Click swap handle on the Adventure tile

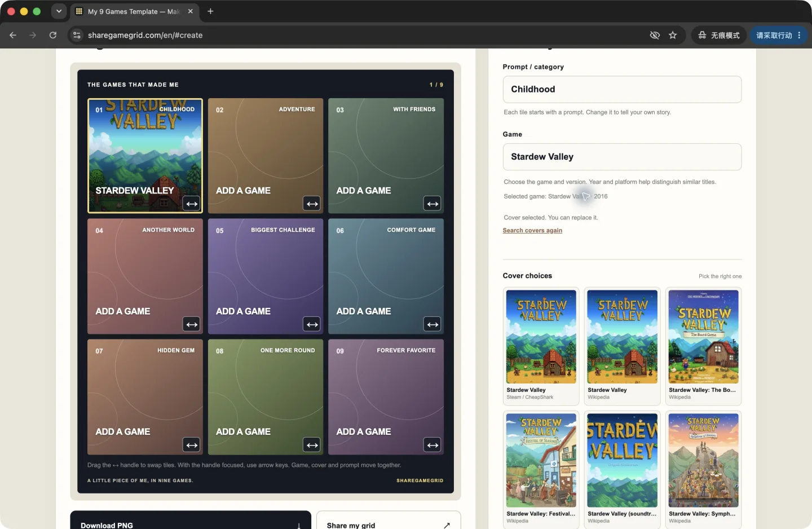(x=312, y=204)
